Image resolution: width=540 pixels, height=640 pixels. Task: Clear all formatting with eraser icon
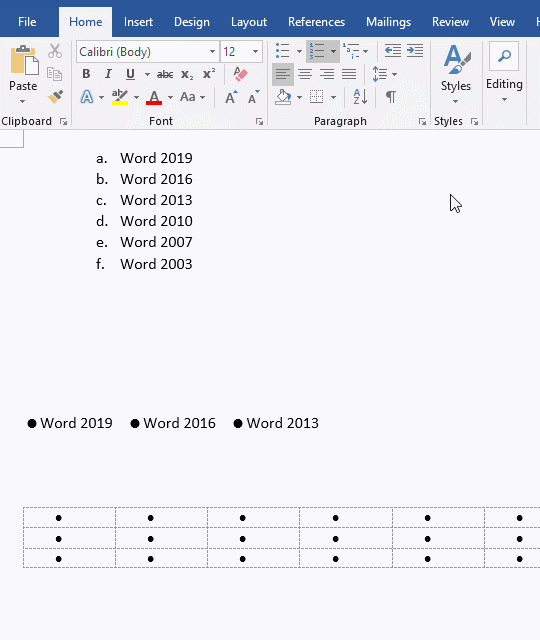tap(240, 74)
